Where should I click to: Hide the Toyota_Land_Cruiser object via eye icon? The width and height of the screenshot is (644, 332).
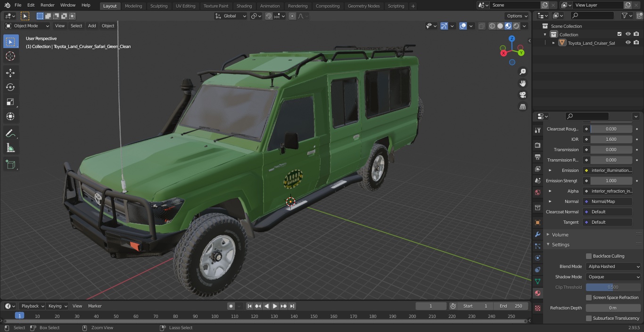(628, 42)
